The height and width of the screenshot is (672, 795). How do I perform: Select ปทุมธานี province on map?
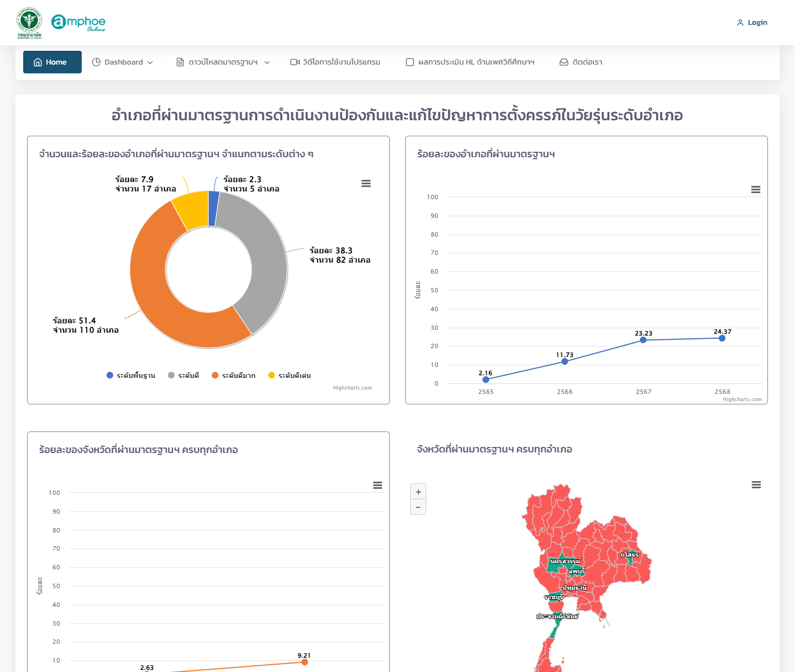575,588
